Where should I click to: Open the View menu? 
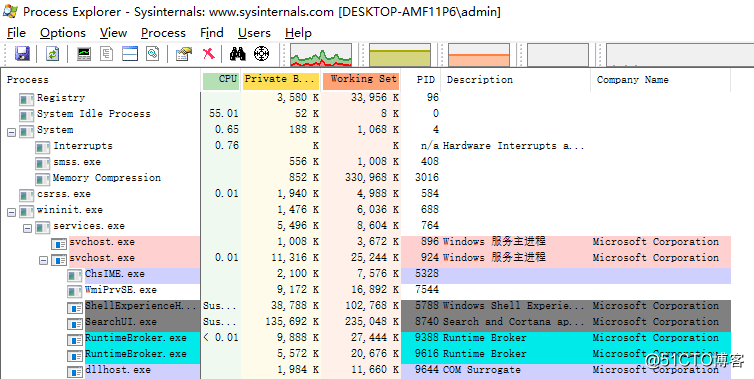[113, 33]
